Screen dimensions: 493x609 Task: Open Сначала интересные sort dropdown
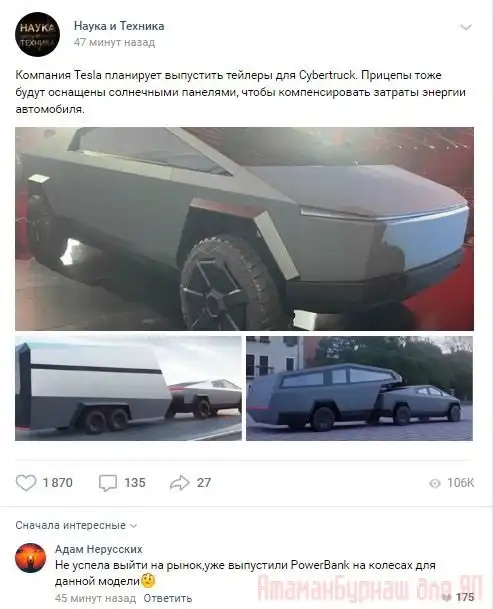point(76,525)
